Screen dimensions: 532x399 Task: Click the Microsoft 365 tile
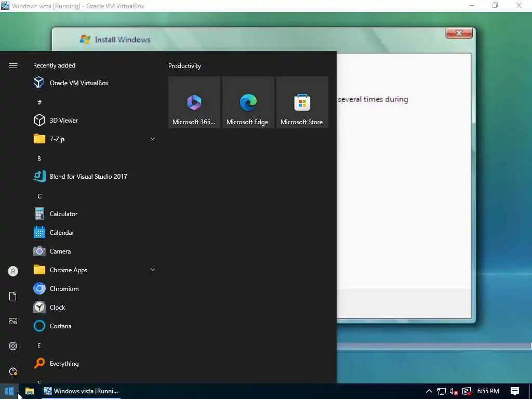(x=194, y=102)
